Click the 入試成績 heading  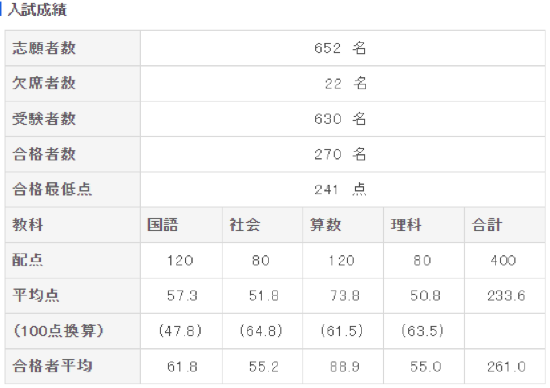click(x=37, y=9)
